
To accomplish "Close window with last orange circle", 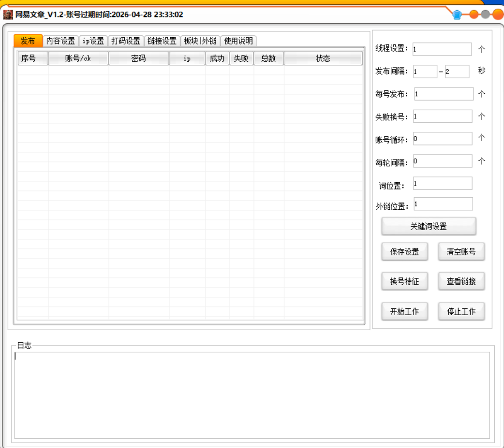I will tap(498, 14).
